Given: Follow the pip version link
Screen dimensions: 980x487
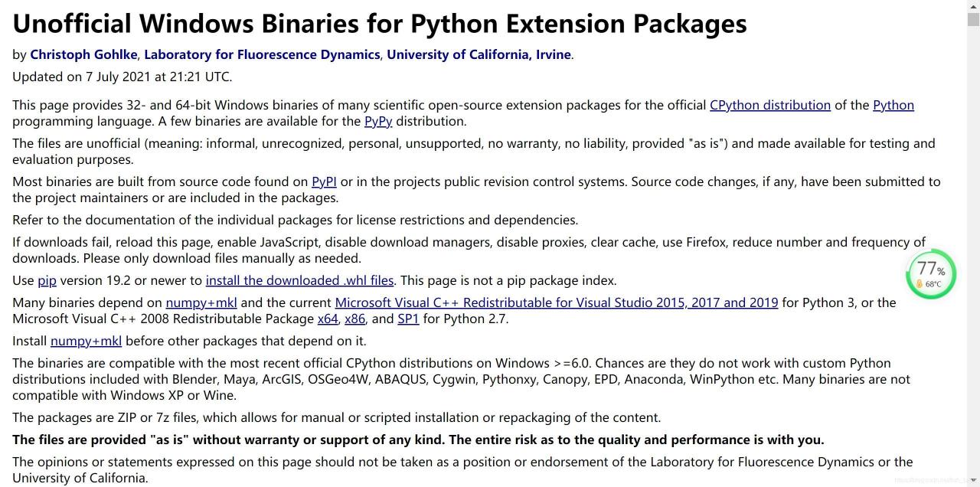Looking at the screenshot, I should click(47, 280).
